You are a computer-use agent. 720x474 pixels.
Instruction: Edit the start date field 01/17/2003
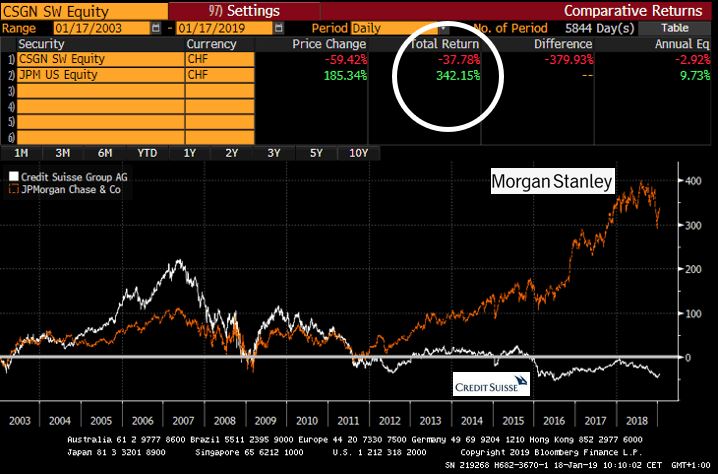(102, 28)
